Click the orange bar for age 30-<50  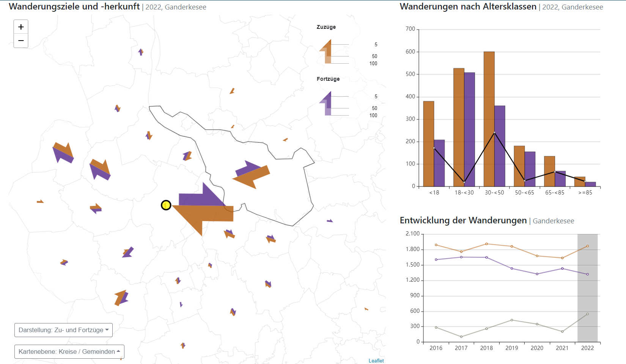pos(489,119)
